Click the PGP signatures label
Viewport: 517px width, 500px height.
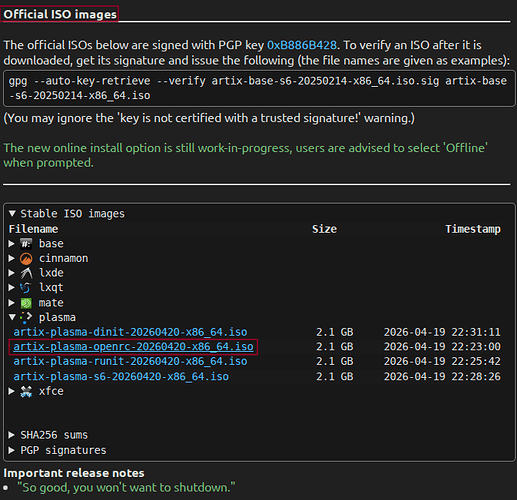coord(63,450)
